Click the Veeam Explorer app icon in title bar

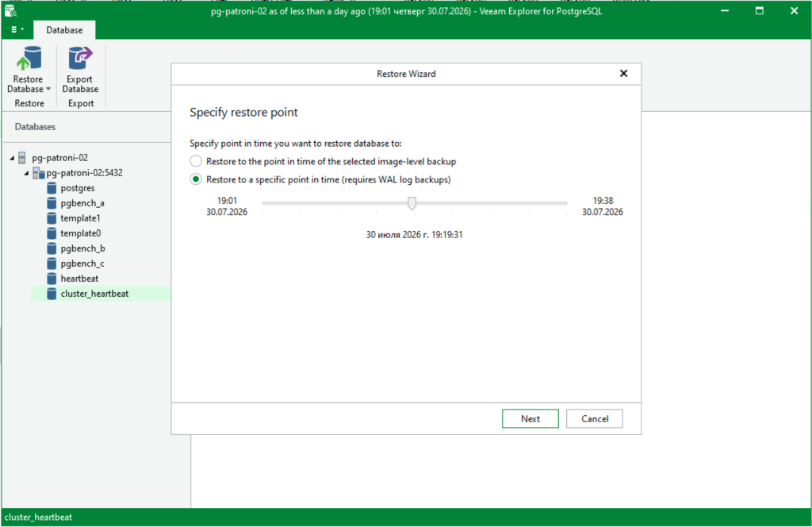(10, 10)
